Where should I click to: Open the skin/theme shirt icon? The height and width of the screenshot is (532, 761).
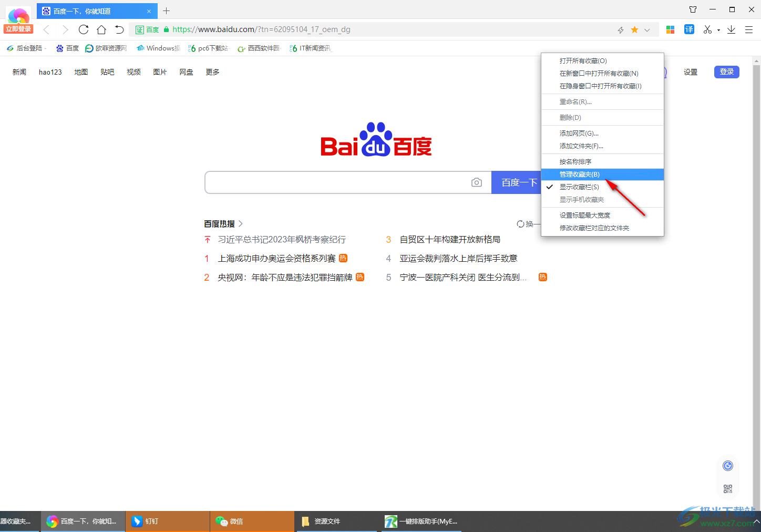click(x=693, y=9)
